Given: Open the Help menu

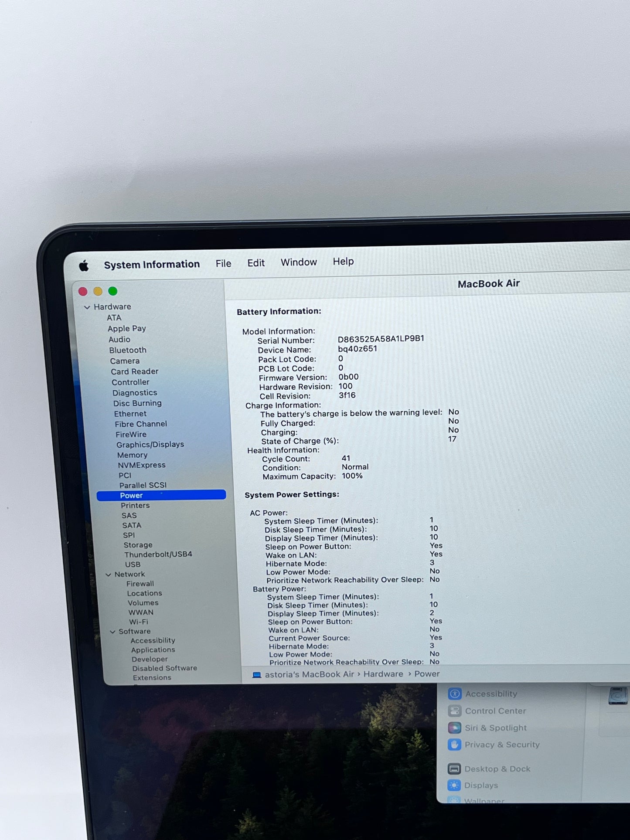Looking at the screenshot, I should [x=343, y=261].
